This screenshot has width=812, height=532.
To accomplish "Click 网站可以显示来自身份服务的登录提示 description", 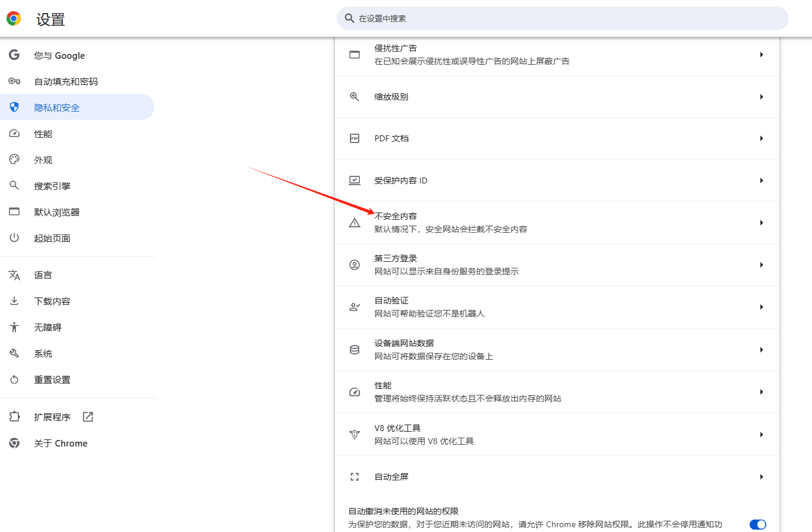I will pos(447,271).
